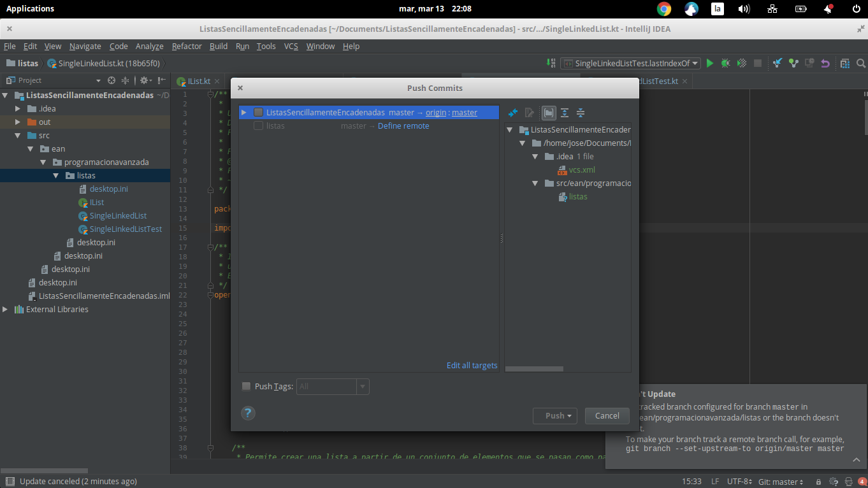
Task: Click Cancel in Push Commits dialog
Action: (x=607, y=415)
